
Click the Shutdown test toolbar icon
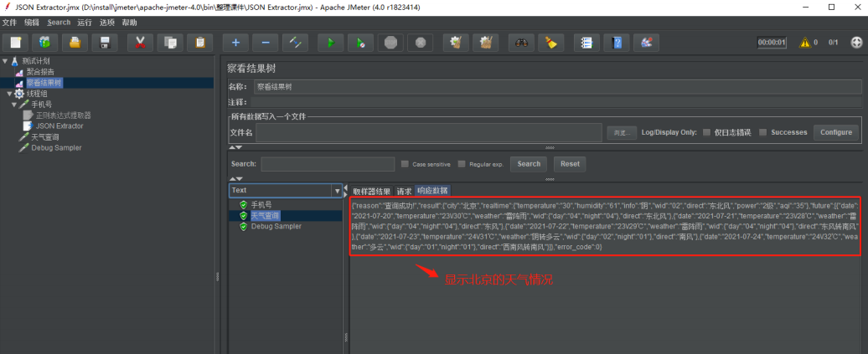[x=421, y=43]
